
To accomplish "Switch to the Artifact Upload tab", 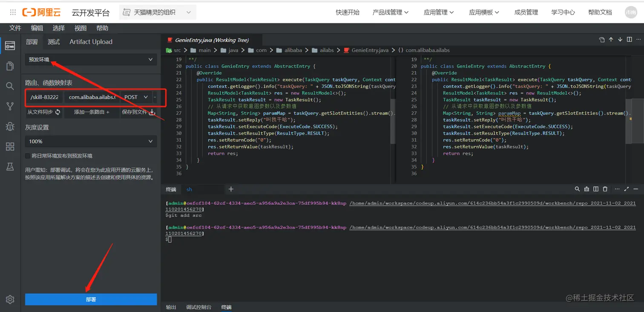I will pos(91,42).
